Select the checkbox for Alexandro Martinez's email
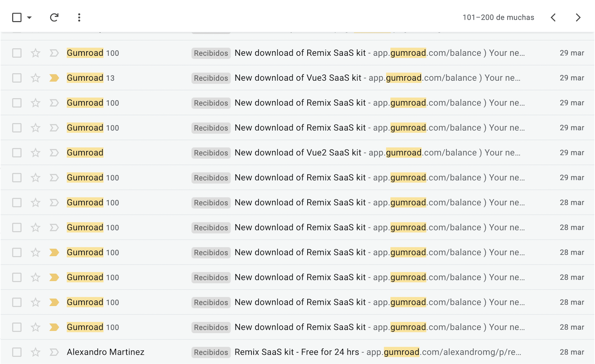The width and height of the screenshot is (595, 364). pos(17,352)
